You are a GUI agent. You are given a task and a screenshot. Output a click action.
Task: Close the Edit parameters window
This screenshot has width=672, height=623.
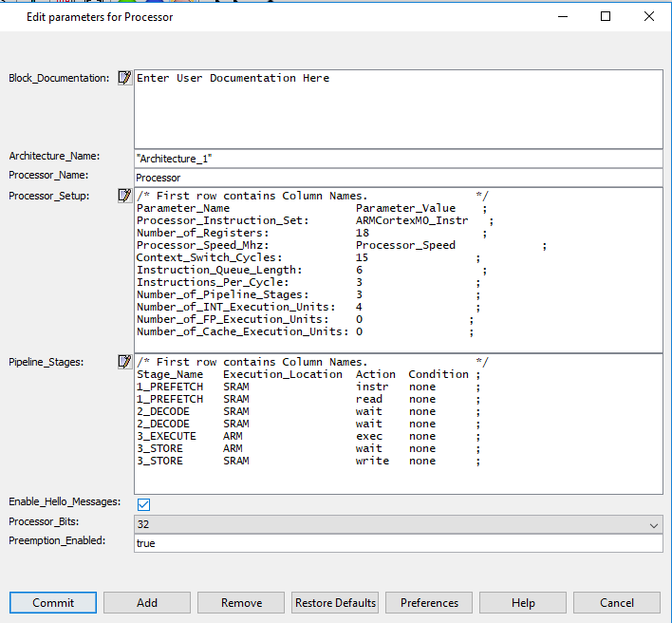pos(649,16)
